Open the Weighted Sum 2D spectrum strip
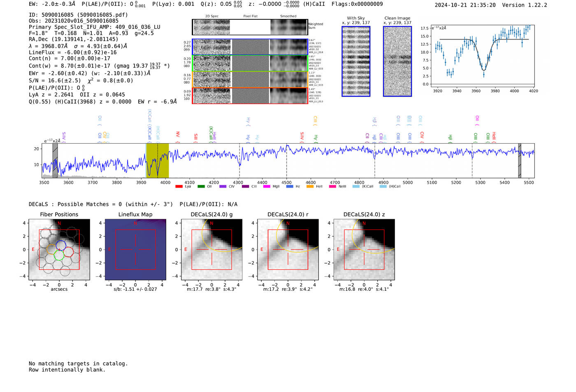The image size is (576, 392). tap(250, 27)
